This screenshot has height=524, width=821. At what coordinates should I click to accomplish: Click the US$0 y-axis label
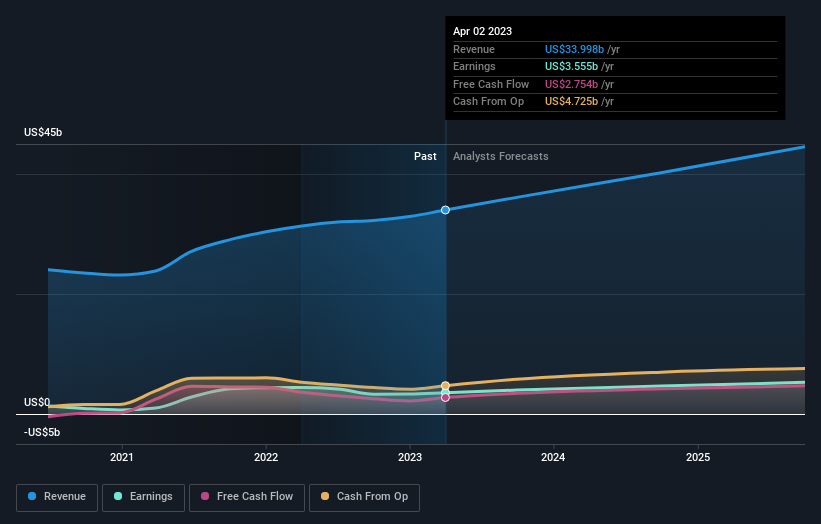click(x=37, y=402)
